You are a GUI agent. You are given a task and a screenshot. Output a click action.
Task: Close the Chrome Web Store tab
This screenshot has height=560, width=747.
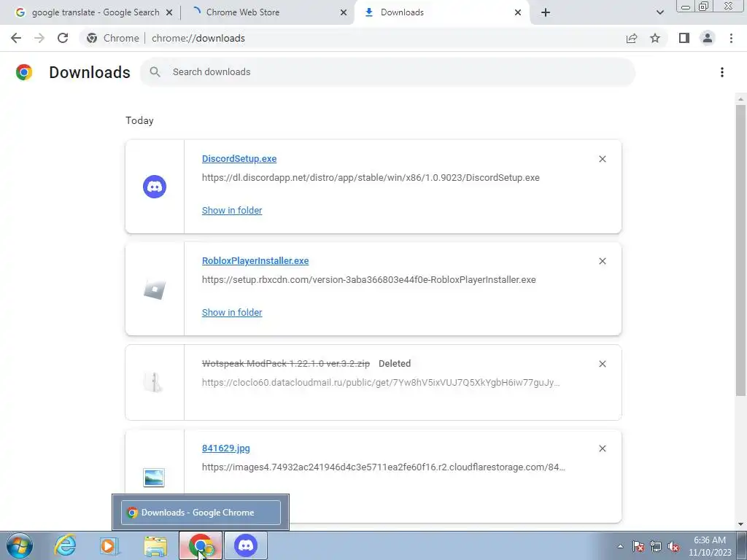(344, 12)
